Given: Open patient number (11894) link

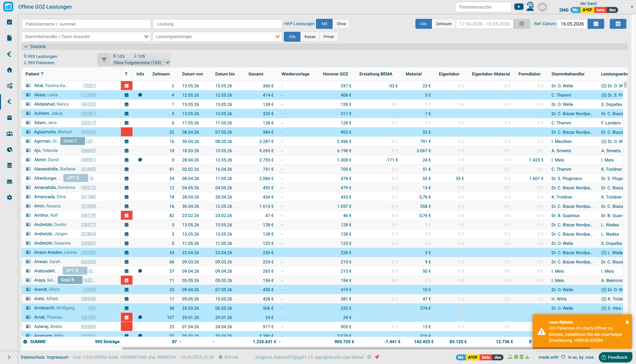Looking at the screenshot, I should tap(88, 95).
